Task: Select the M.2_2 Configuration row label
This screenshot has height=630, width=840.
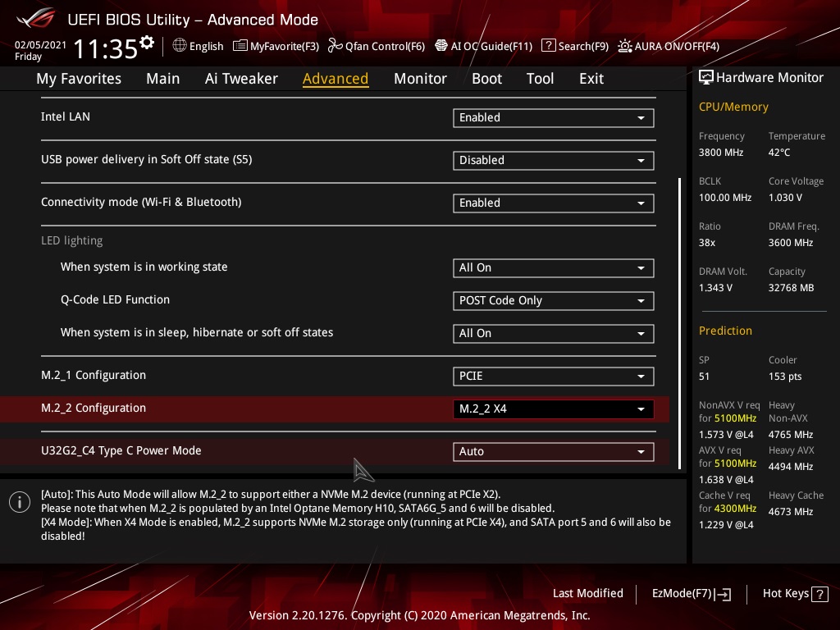Action: pos(94,409)
